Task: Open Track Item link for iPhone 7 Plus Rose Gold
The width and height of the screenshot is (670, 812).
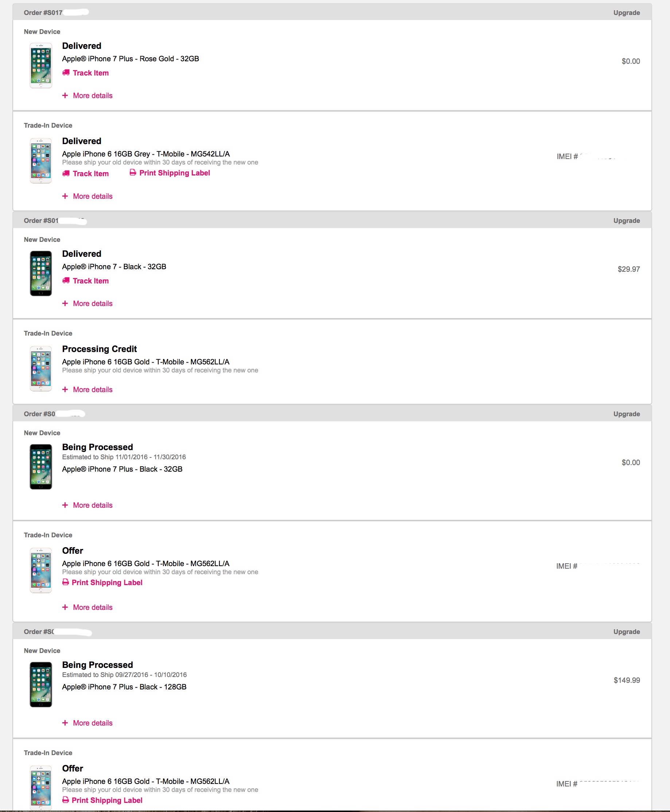Action: [91, 73]
